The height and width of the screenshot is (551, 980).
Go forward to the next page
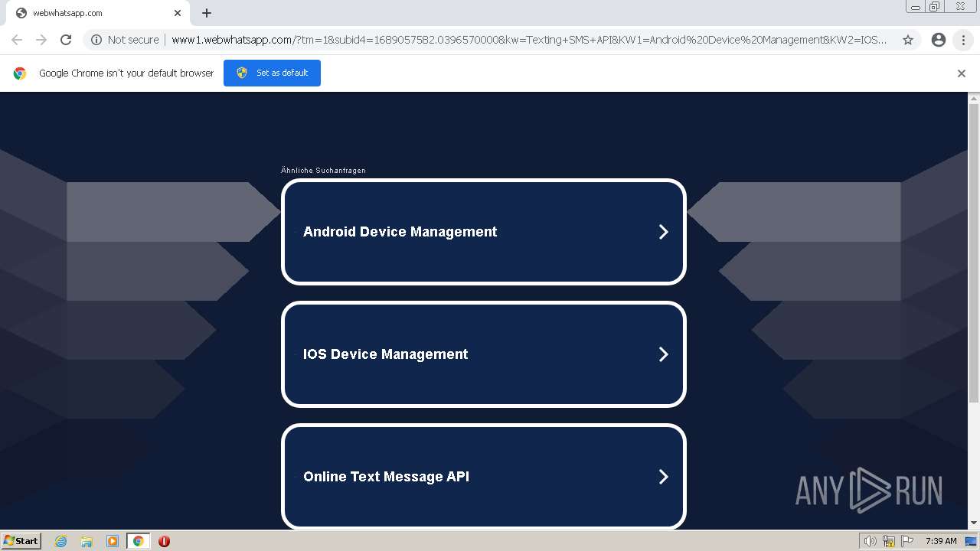[x=41, y=40]
